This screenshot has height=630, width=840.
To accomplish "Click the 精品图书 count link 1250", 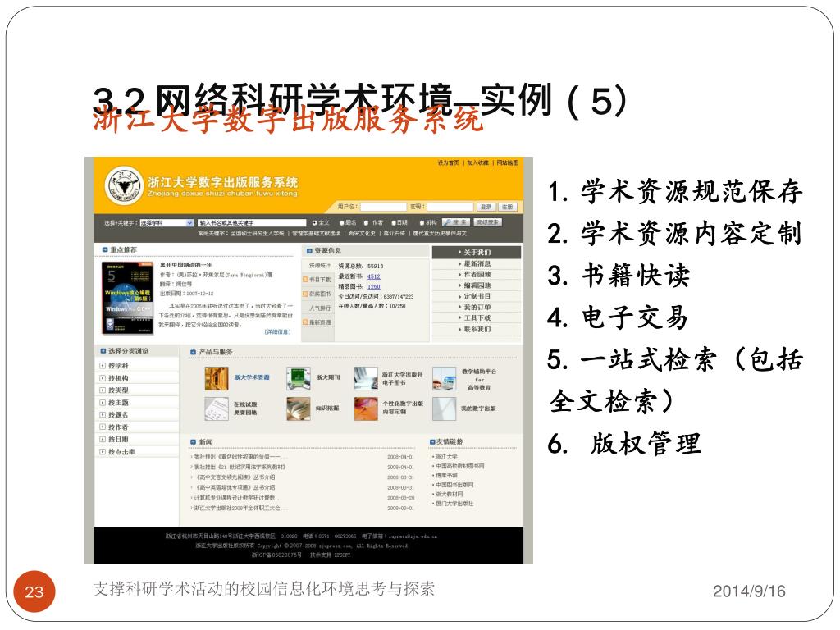I will [x=374, y=286].
